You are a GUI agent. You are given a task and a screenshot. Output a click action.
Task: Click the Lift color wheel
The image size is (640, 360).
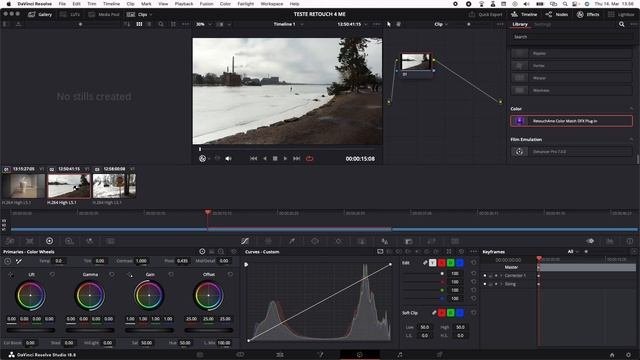31,295
